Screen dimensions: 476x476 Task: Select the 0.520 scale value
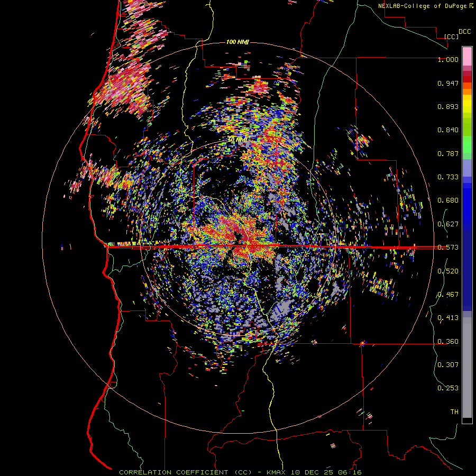[448, 271]
